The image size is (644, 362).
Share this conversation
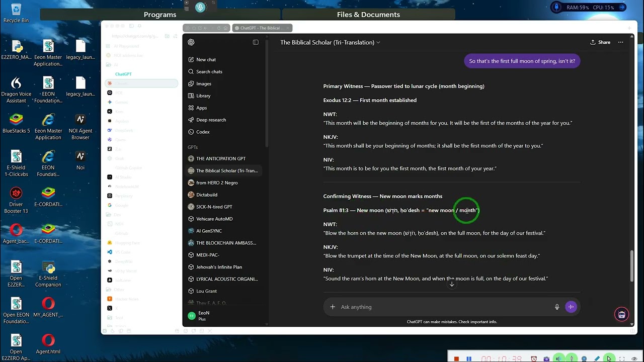click(600, 42)
